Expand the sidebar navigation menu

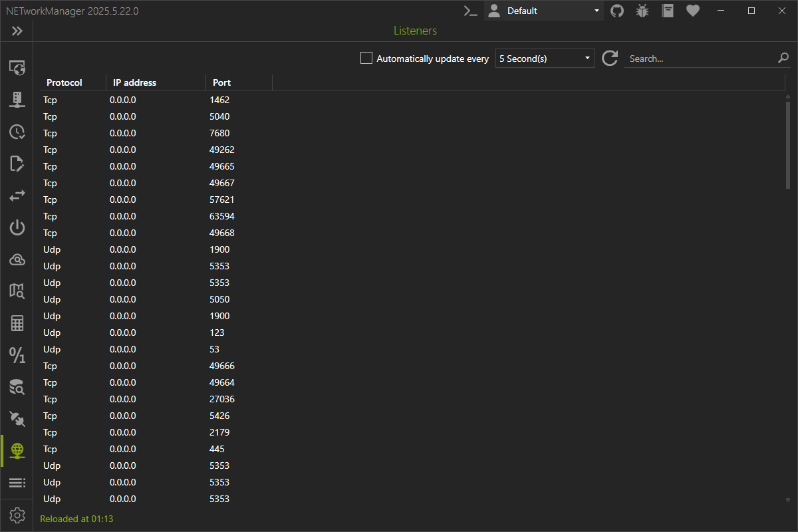(x=17, y=31)
